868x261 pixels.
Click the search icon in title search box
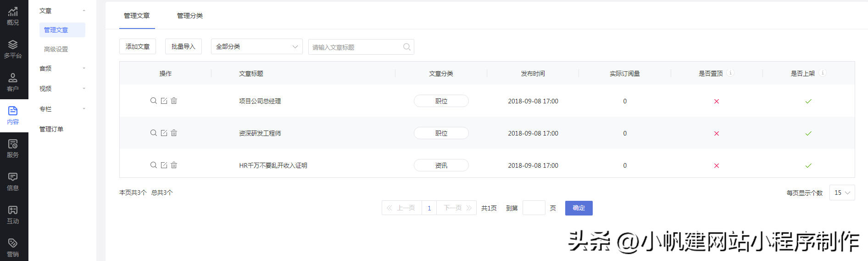click(406, 47)
